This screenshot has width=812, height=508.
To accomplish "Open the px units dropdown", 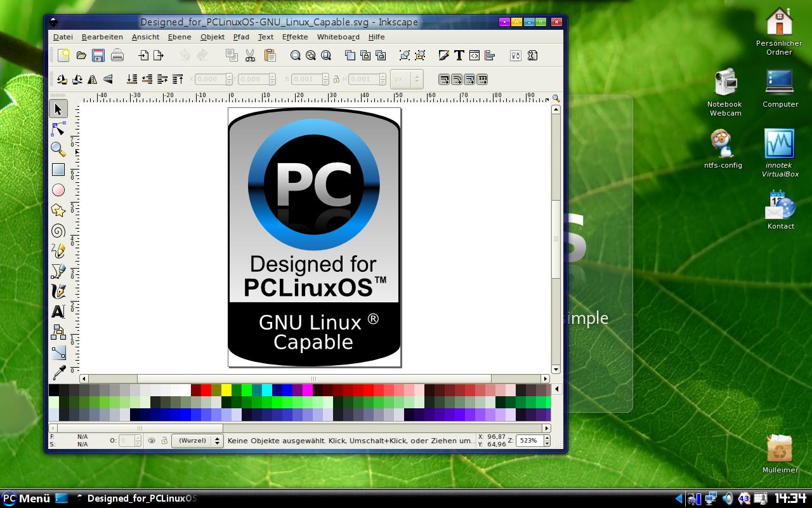I will (407, 79).
